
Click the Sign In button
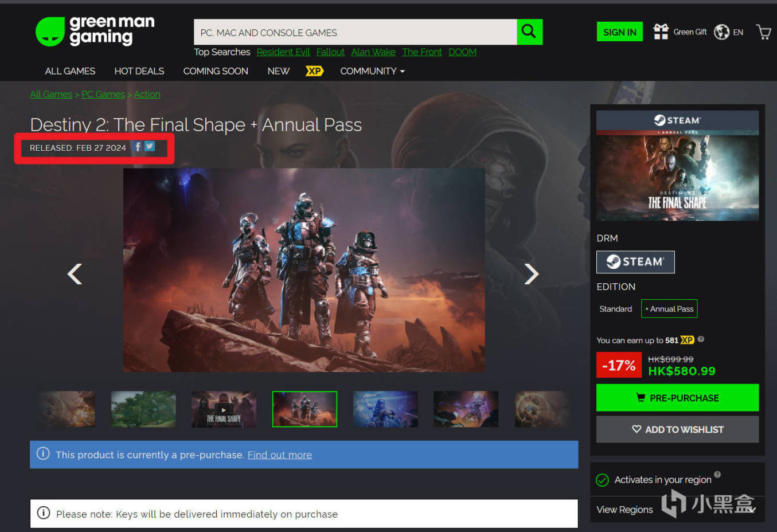pyautogui.click(x=620, y=32)
